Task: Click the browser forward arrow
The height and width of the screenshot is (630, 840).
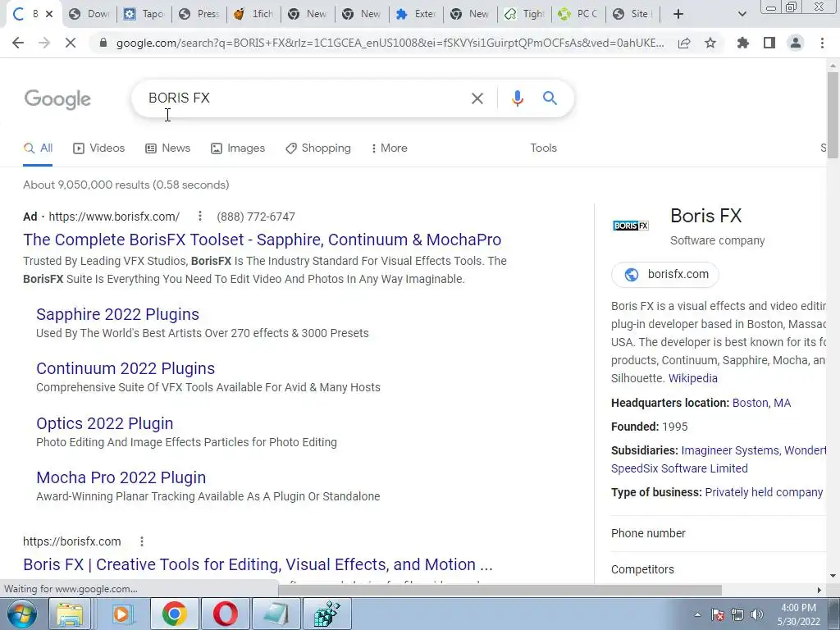Action: (44, 43)
